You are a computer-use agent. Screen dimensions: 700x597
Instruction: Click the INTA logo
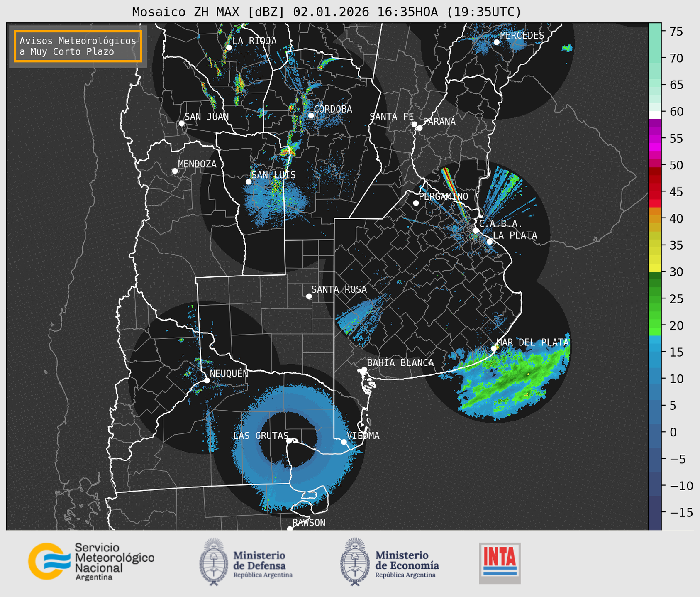[x=500, y=563]
